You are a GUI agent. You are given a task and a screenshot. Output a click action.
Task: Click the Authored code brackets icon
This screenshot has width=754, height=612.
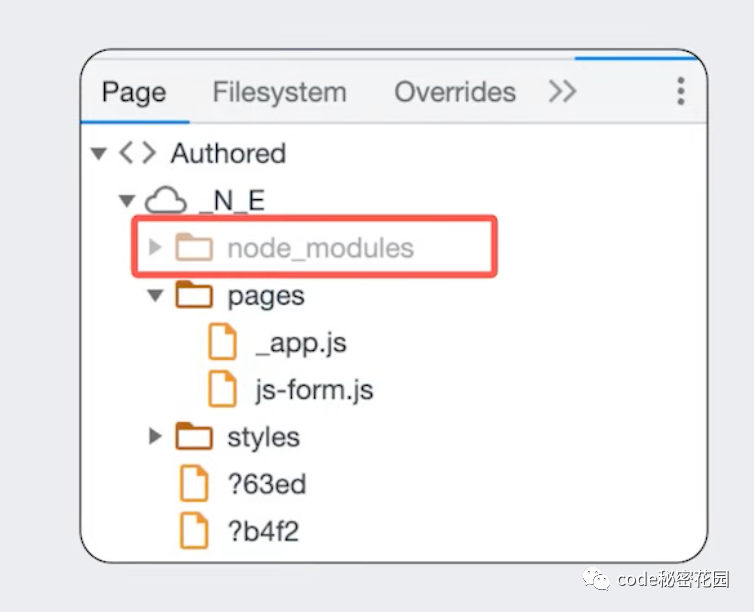coord(138,153)
